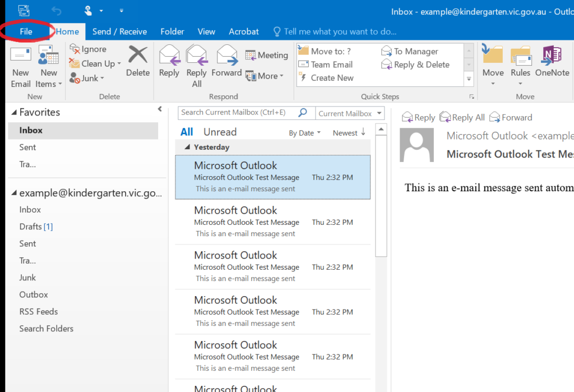
Task: Switch to the Send / Receive tab
Action: (119, 31)
